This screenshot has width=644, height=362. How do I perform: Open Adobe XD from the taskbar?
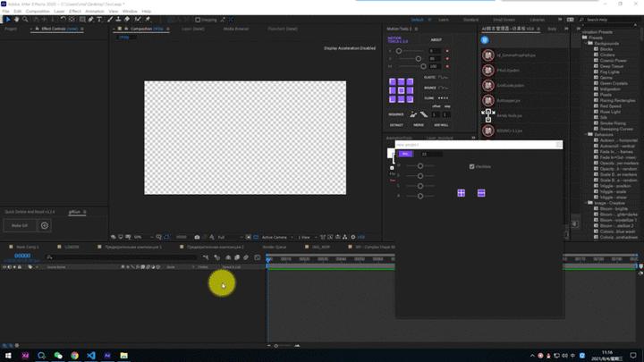[25, 356]
